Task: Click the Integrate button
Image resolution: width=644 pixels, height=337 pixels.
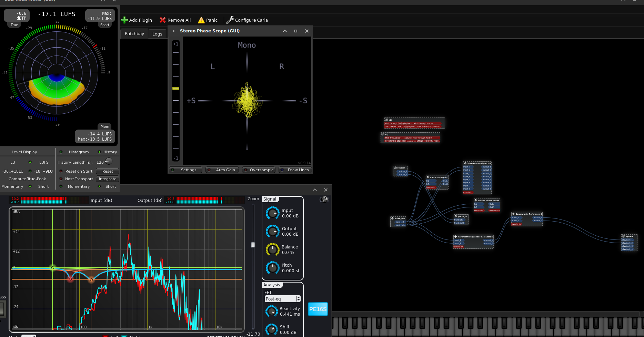Action: click(x=108, y=179)
